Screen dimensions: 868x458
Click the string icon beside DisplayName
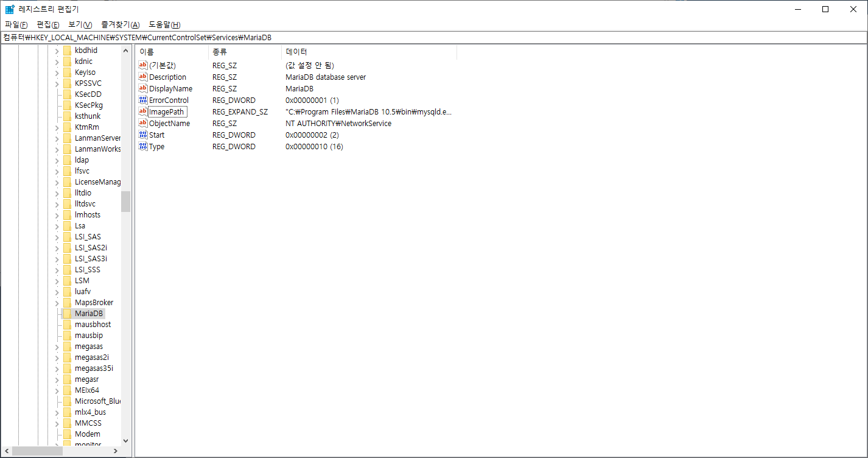point(143,88)
